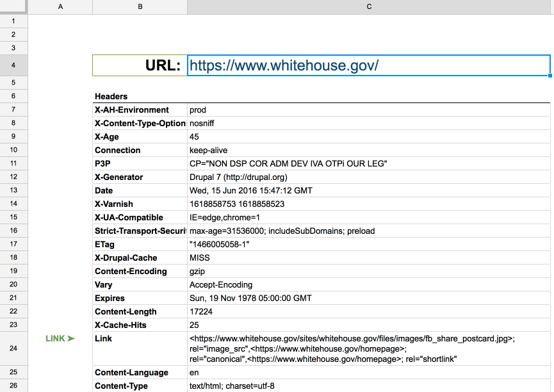Select the 'text/html; charset=utf-8' cell
The height and width of the screenshot is (392, 554).
click(x=368, y=386)
